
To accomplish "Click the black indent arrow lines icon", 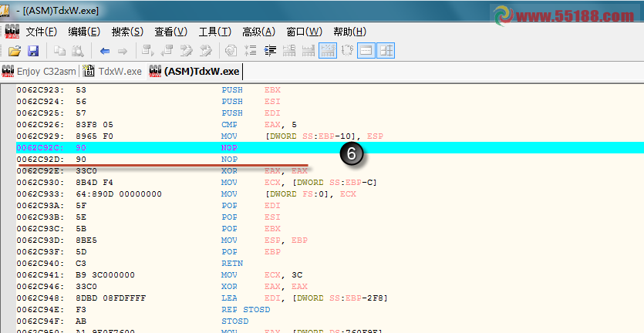I will (x=270, y=51).
